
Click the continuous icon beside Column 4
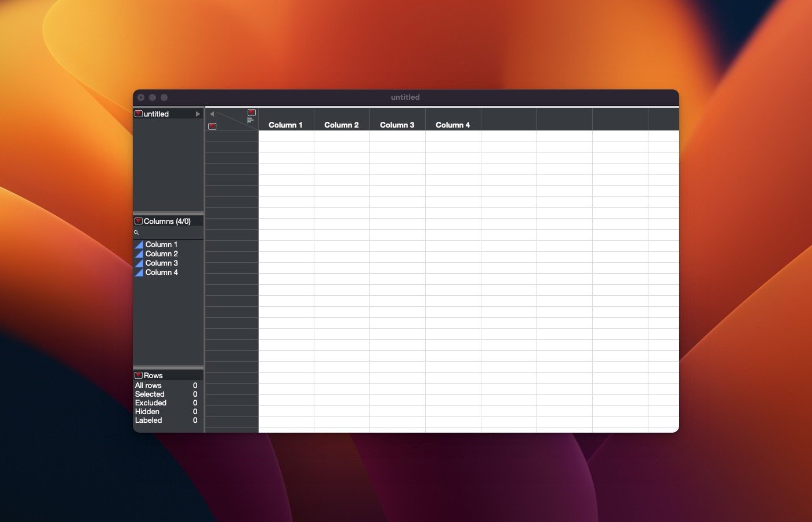(139, 273)
